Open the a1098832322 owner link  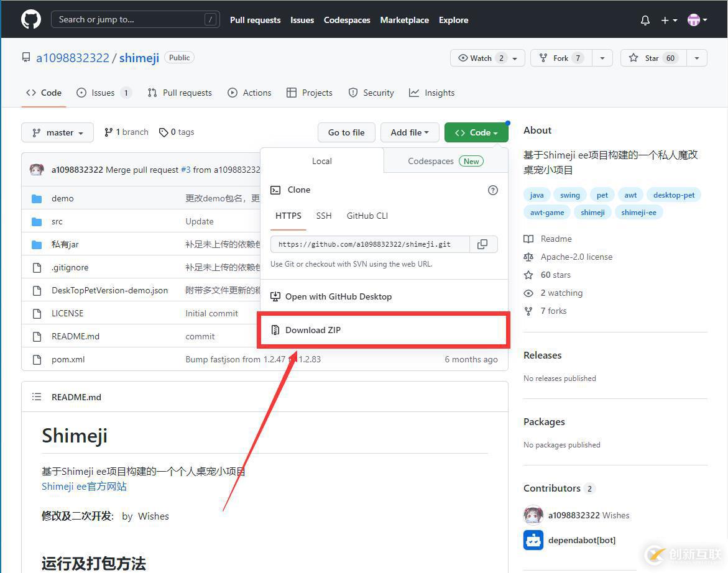[73, 58]
